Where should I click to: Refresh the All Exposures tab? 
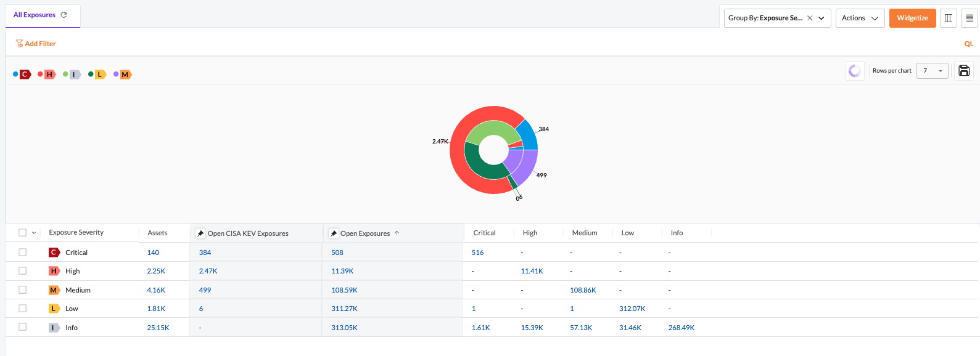[64, 15]
